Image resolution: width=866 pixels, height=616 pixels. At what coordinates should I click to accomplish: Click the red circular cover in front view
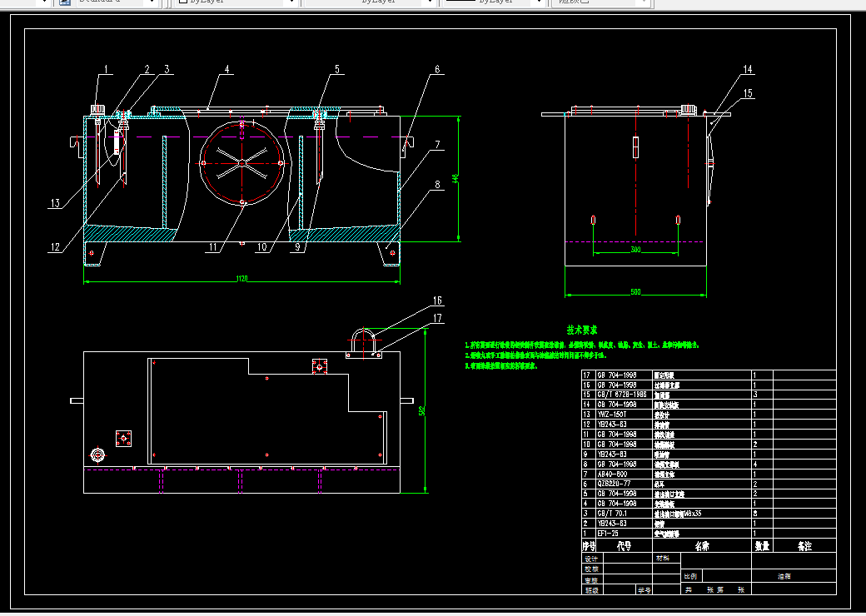242,163
